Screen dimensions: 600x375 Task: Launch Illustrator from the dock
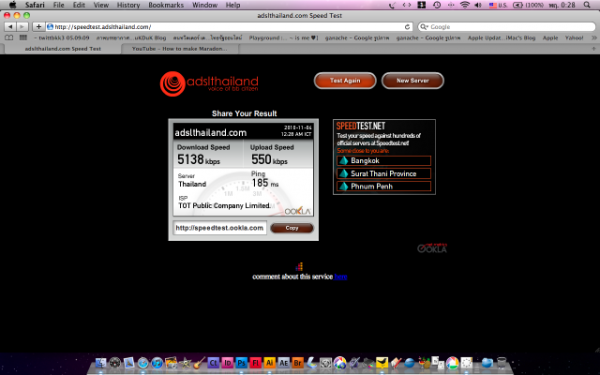(269, 362)
